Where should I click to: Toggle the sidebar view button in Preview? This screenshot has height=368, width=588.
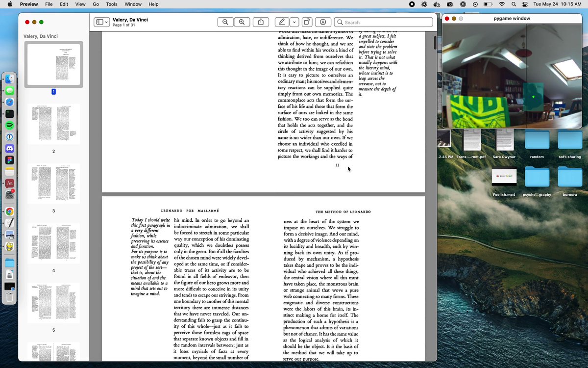99,22
